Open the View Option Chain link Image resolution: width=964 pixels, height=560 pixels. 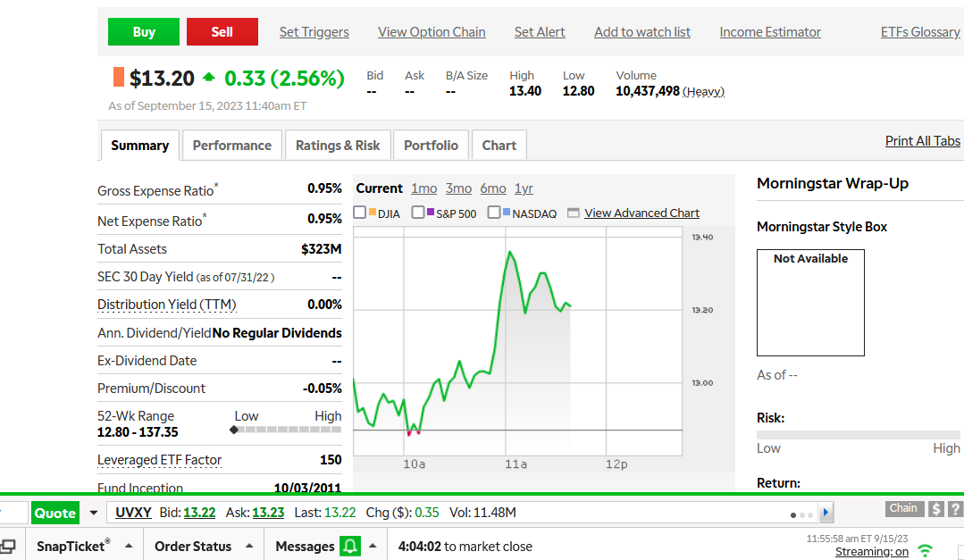[432, 32]
